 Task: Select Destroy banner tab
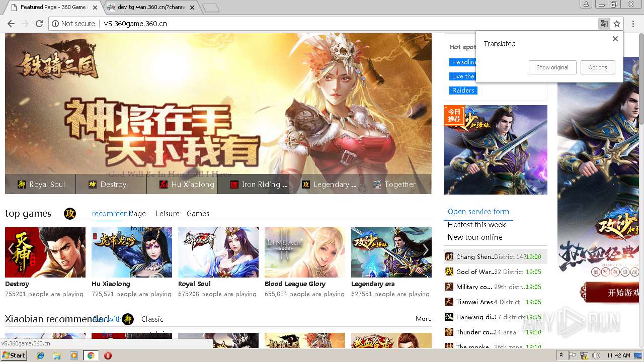112,185
